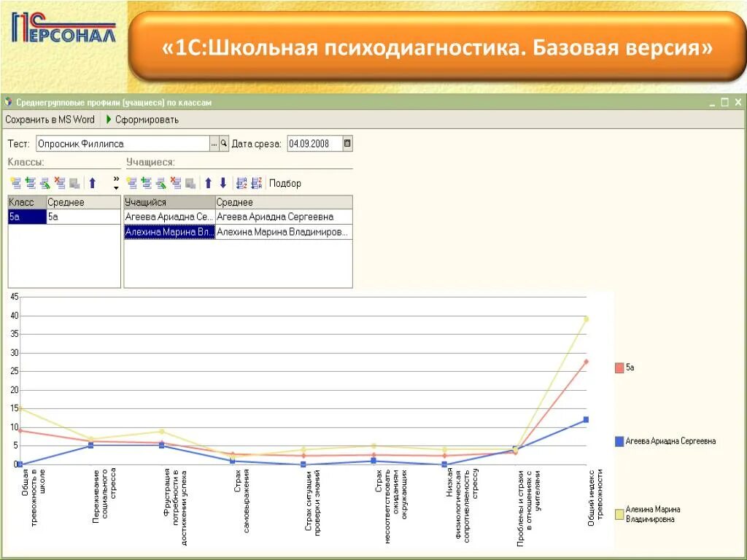747x560 pixels.
Task: Click Агеева Ариадна Сергеевна in Среднее column
Action: [x=284, y=217]
